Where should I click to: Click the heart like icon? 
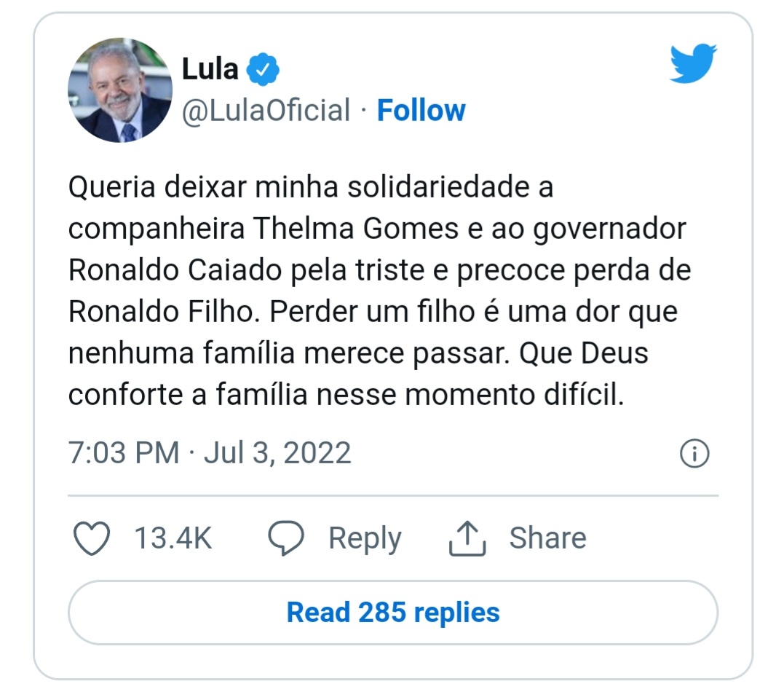pos(92,538)
